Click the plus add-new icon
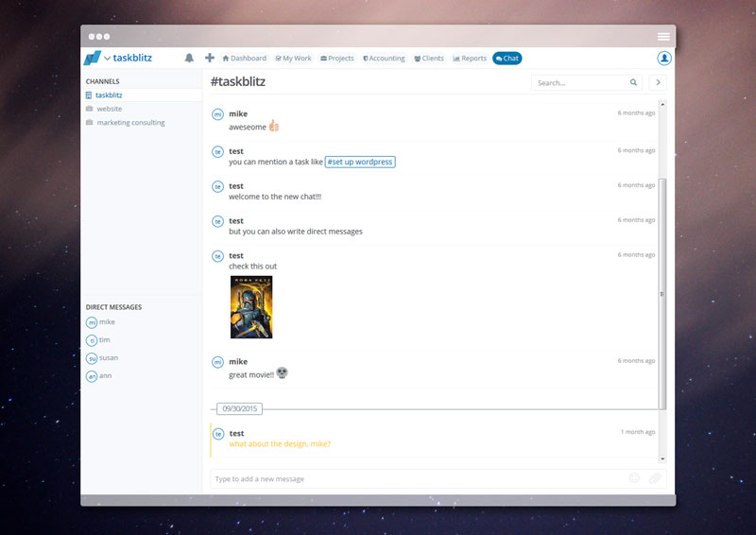 (209, 58)
